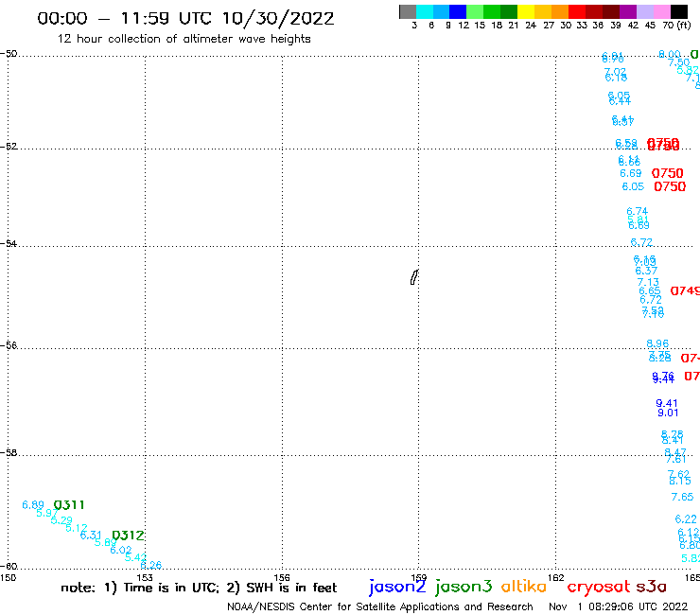Click the wave height value '6.65'

(x=650, y=290)
